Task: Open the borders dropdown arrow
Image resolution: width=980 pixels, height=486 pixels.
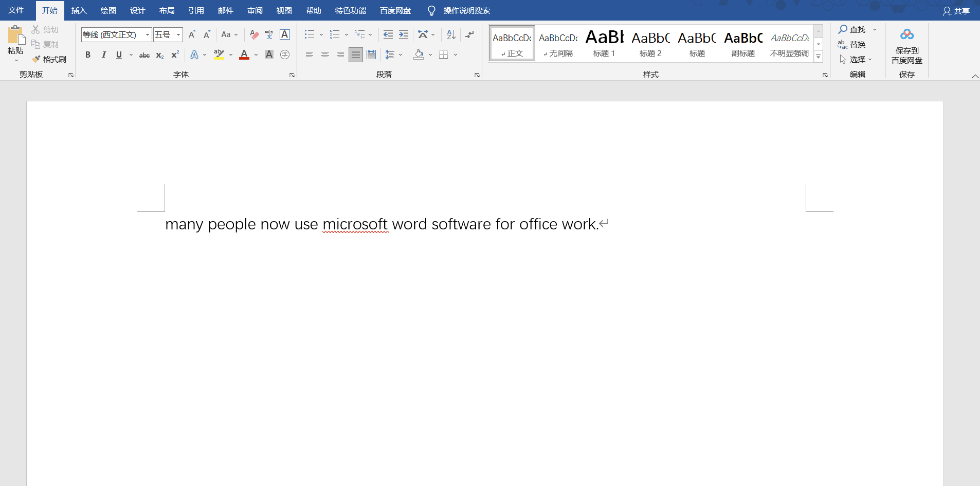Action: (456, 55)
